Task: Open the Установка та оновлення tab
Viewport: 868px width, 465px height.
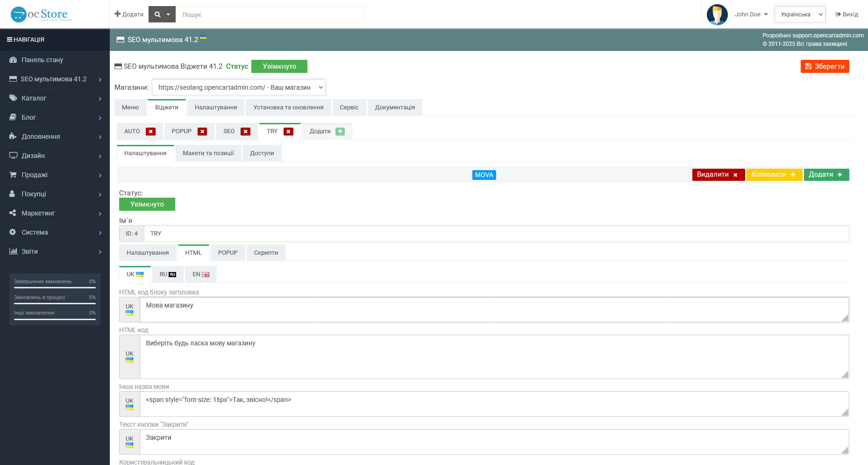Action: tap(288, 107)
